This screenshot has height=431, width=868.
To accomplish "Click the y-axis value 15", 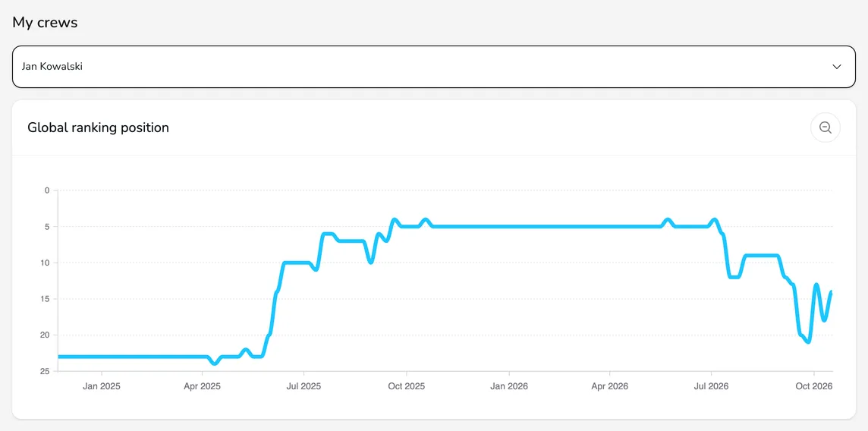I will (x=46, y=299).
